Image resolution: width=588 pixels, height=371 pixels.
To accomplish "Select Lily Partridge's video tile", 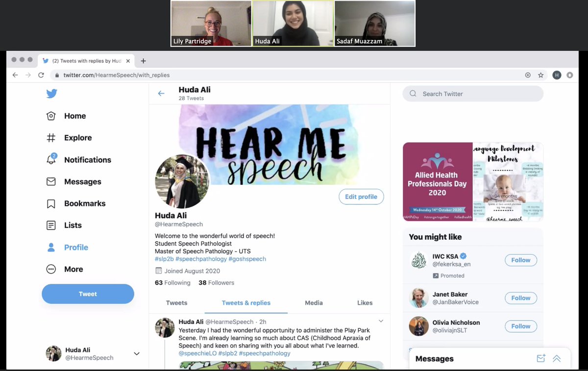I will coord(211,24).
